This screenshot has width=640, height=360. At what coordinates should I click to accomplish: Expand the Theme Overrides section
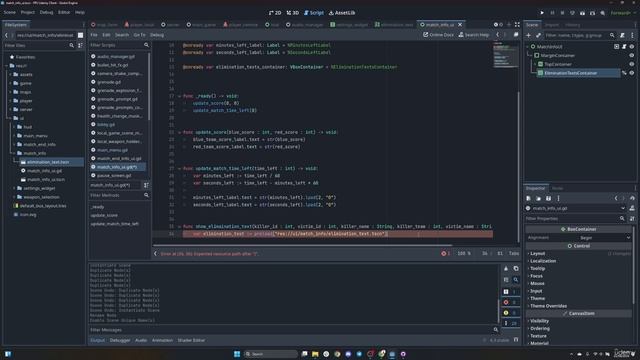pyautogui.click(x=548, y=306)
